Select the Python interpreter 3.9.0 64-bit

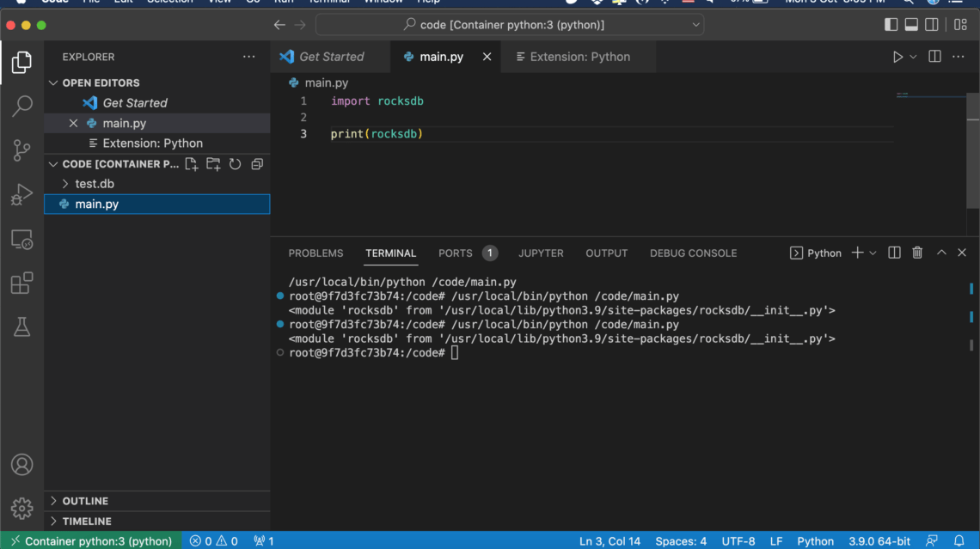[879, 541]
